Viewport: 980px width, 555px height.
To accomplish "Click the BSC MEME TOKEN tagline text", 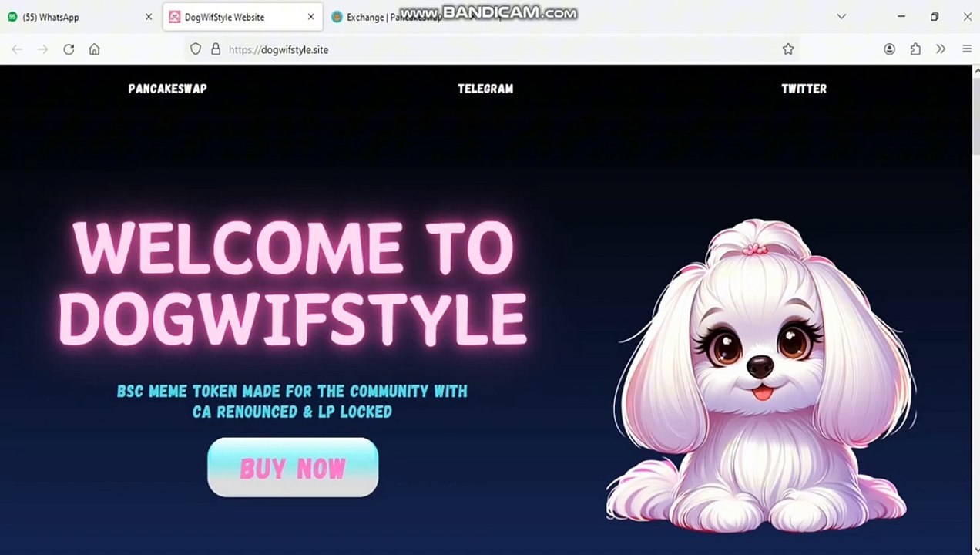I will [292, 402].
